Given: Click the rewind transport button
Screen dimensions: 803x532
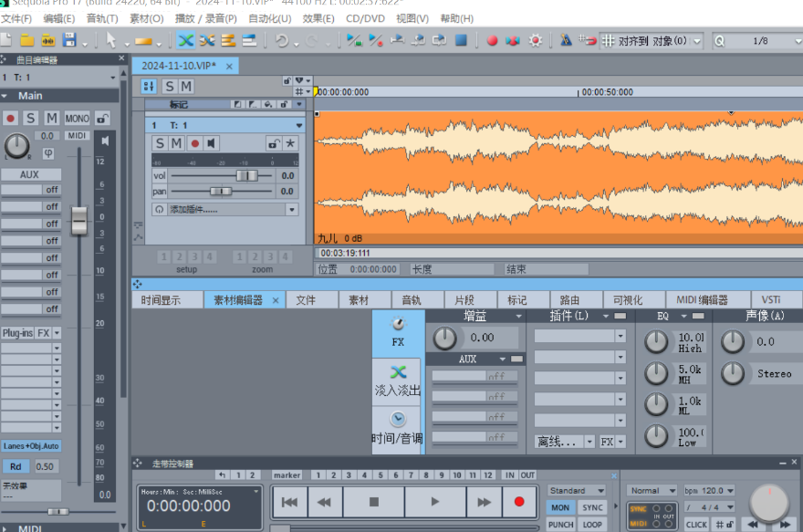Looking at the screenshot, I should pyautogui.click(x=324, y=502).
